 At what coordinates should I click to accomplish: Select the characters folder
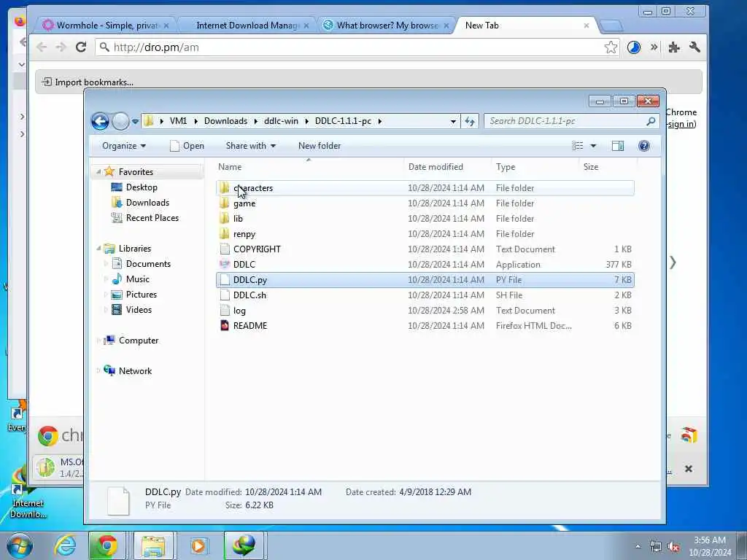tap(425, 188)
